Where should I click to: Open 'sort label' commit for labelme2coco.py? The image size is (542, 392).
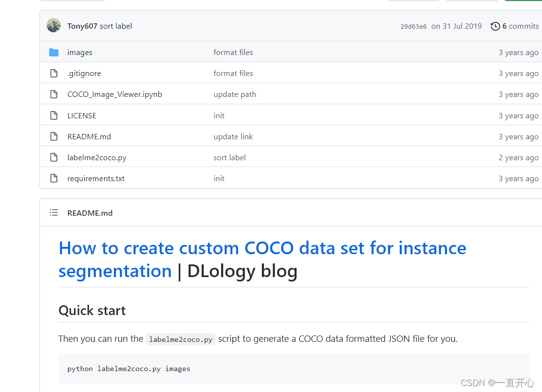click(x=229, y=158)
